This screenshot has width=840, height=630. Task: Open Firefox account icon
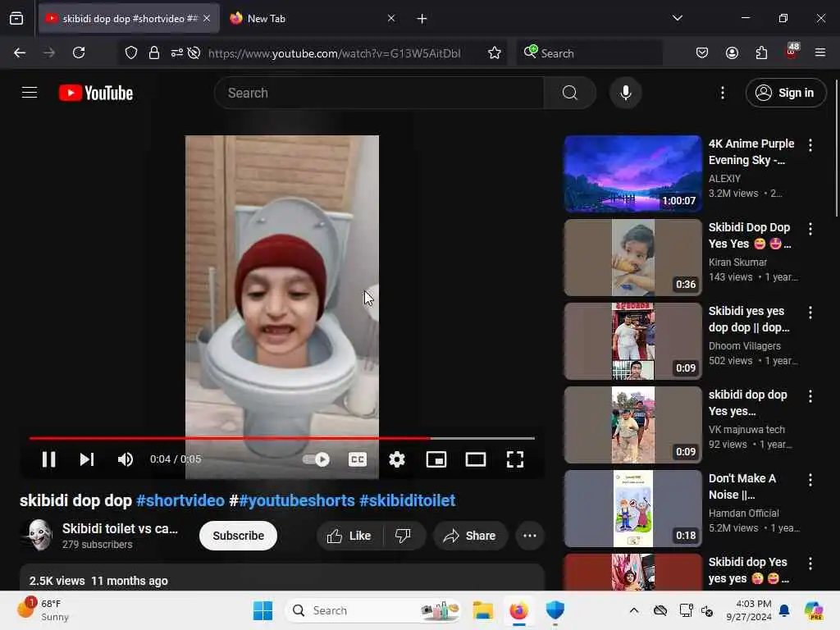point(732,52)
